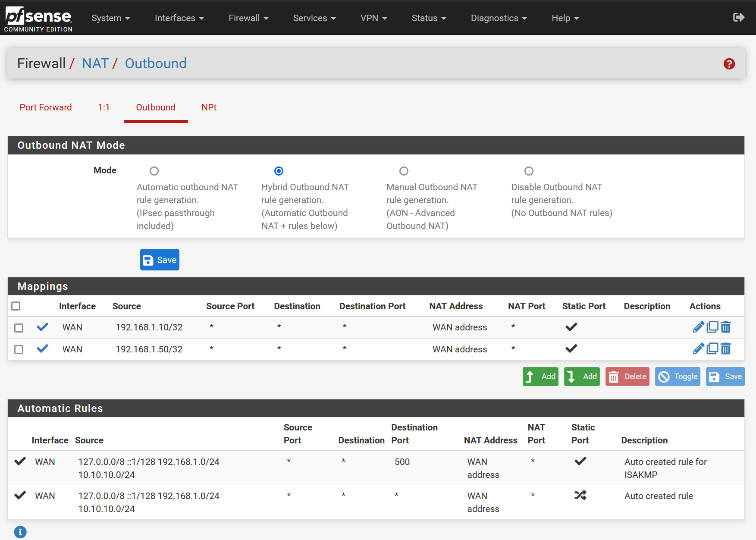Open the System dropdown menu

110,18
